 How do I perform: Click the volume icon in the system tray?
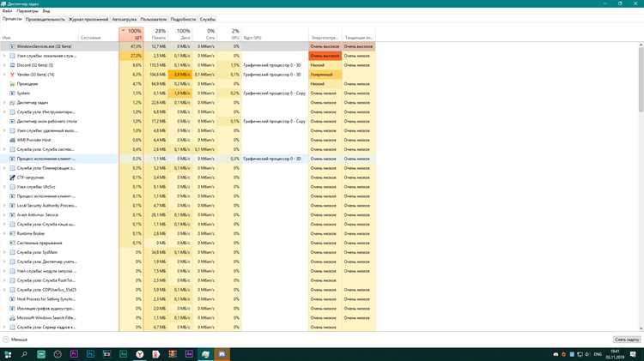[587, 354]
